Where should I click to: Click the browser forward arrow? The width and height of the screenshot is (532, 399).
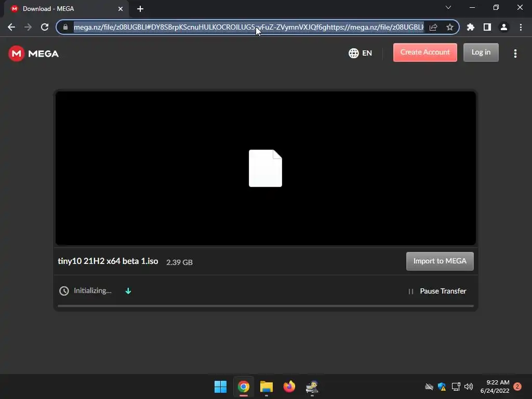[x=28, y=27]
